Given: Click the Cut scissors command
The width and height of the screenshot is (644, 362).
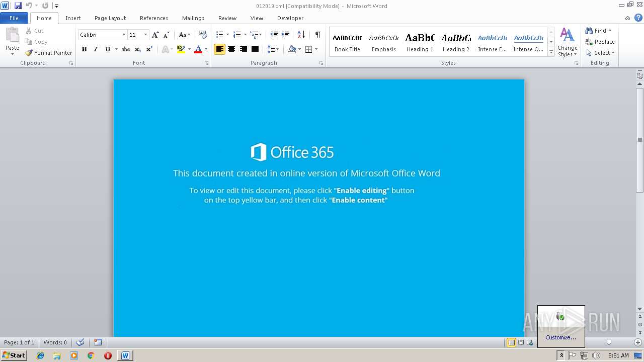Looking at the screenshot, I should coord(35,31).
